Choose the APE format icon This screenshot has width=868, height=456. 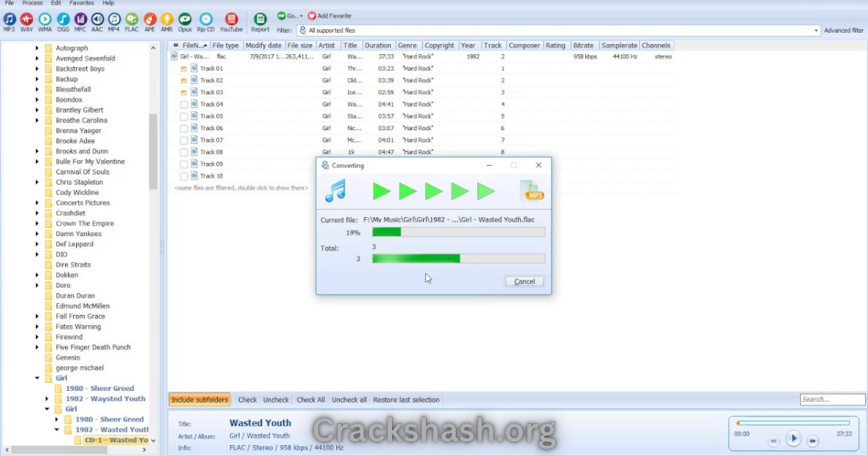pos(150,19)
